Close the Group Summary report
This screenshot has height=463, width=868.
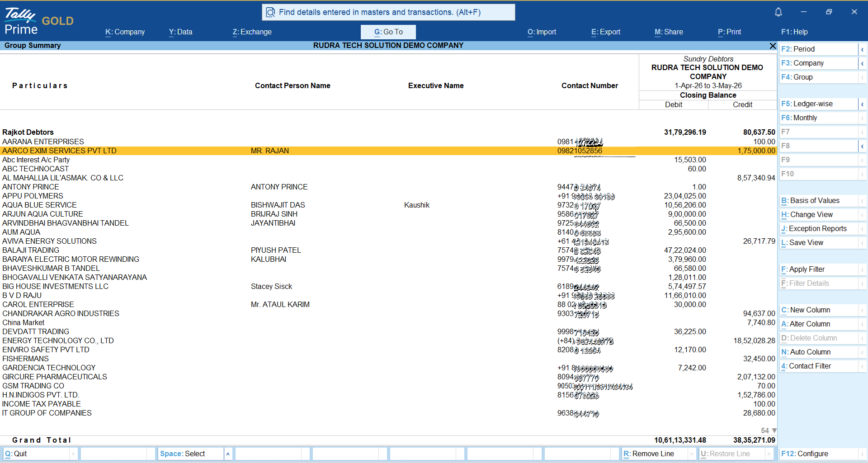tap(773, 46)
